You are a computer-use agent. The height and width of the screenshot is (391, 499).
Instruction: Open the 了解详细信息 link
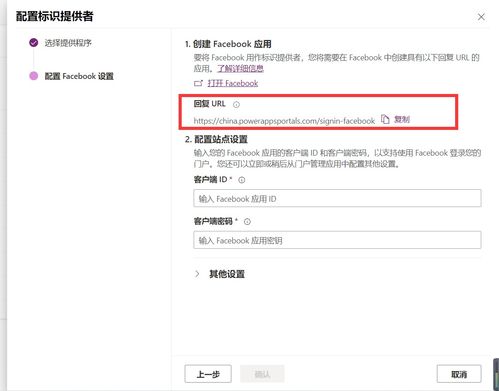tap(240, 69)
